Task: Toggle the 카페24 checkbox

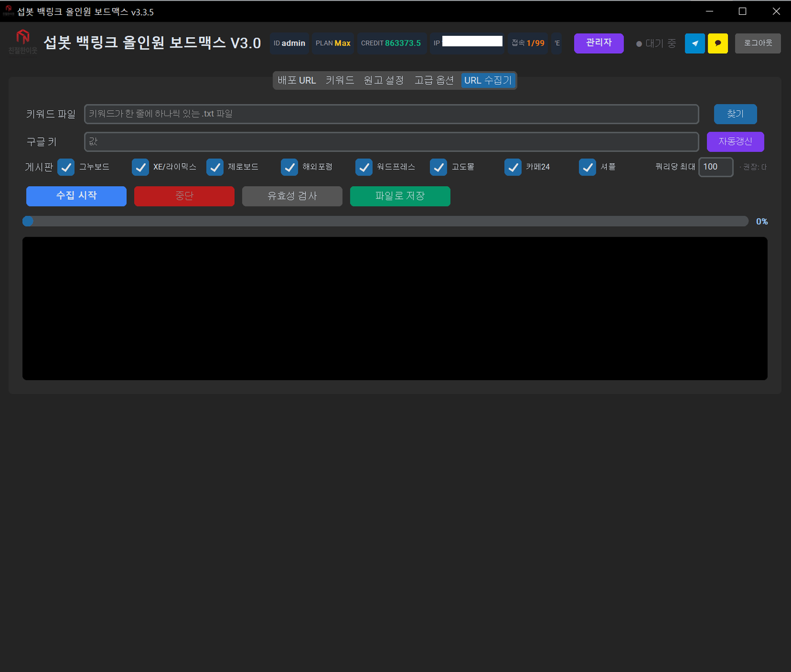Action: (513, 167)
